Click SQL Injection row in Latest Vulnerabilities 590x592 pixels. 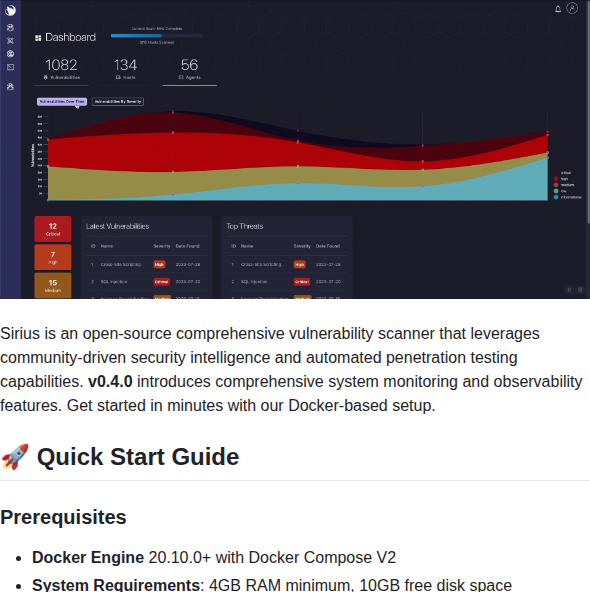click(x=146, y=282)
